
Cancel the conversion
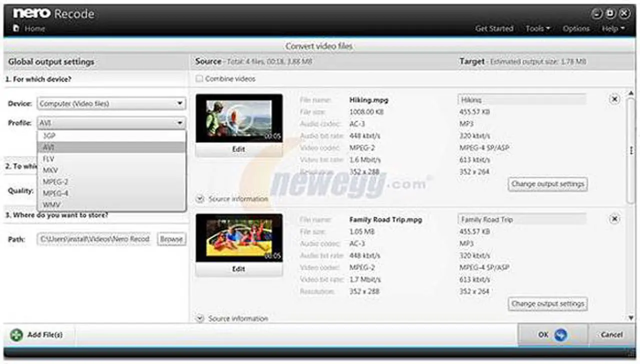click(x=612, y=335)
